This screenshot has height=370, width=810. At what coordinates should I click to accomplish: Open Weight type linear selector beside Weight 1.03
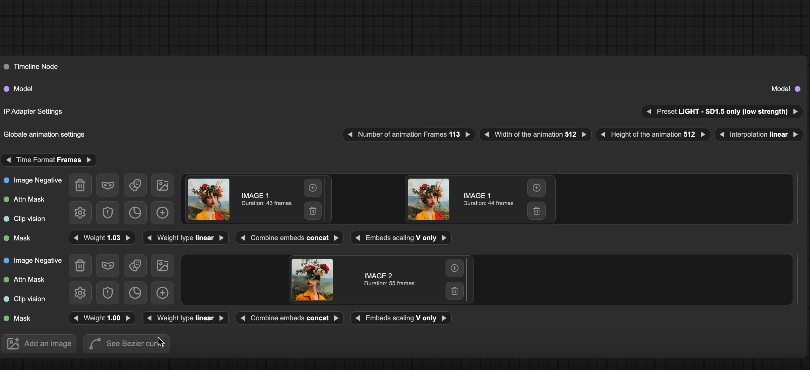pyautogui.click(x=185, y=238)
